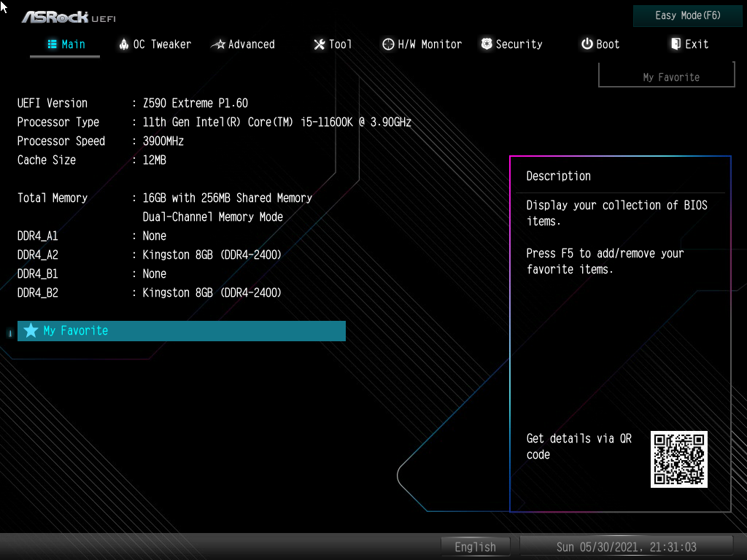Click the Main tab list icon
Viewport: 747px width, 560px height.
click(x=52, y=44)
